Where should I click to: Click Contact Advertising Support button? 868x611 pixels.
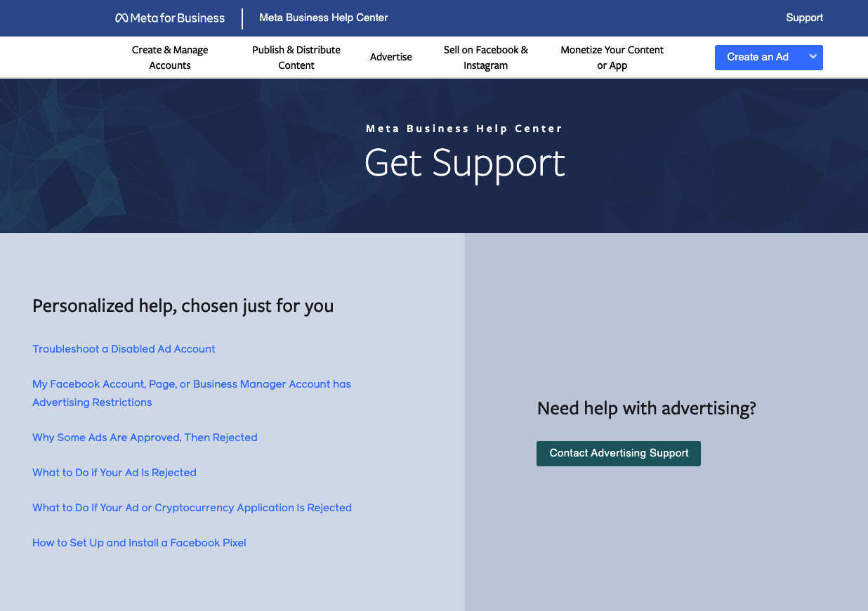[x=619, y=453]
